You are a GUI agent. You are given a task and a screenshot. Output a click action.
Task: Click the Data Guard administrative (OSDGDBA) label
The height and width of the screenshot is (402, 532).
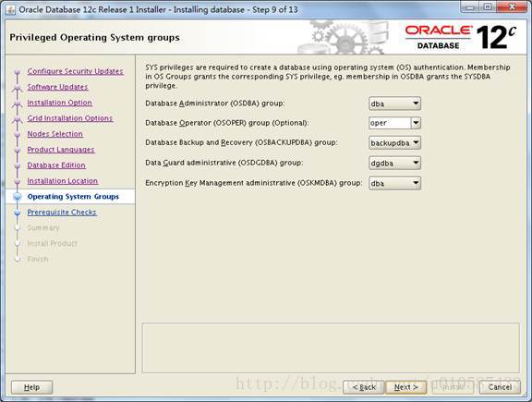224,163
